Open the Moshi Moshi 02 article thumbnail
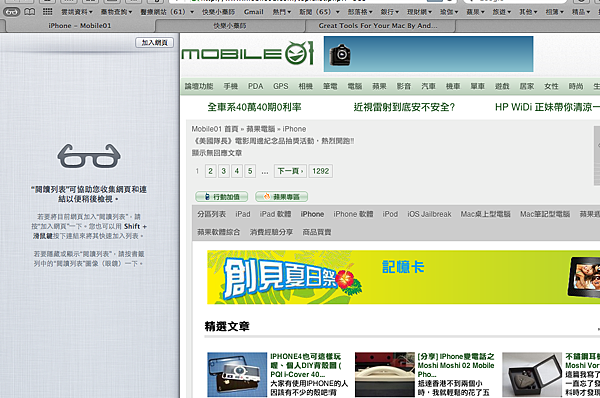This screenshot has width=600, height=398. [385, 375]
